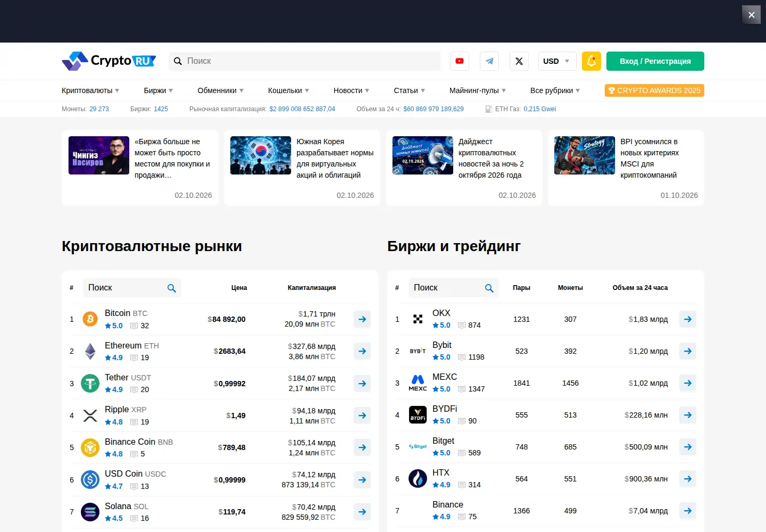
Task: Expand the Криптовалюты menu
Action: click(90, 90)
